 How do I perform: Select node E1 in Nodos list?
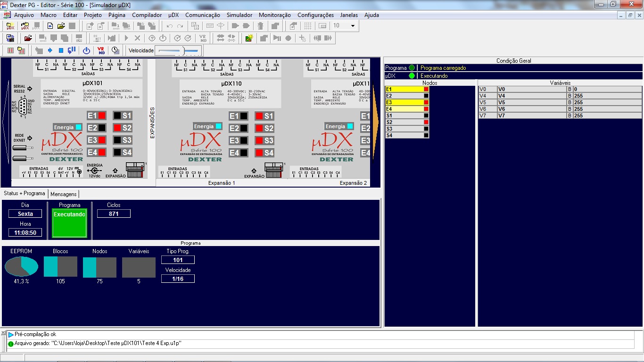407,89
